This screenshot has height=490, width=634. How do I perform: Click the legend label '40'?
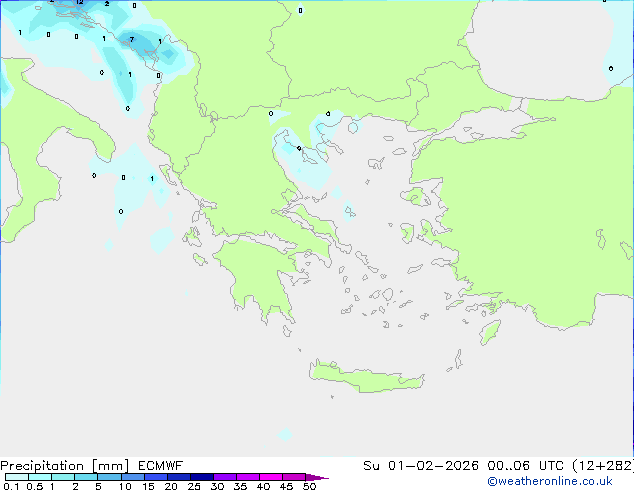pyautogui.click(x=263, y=486)
